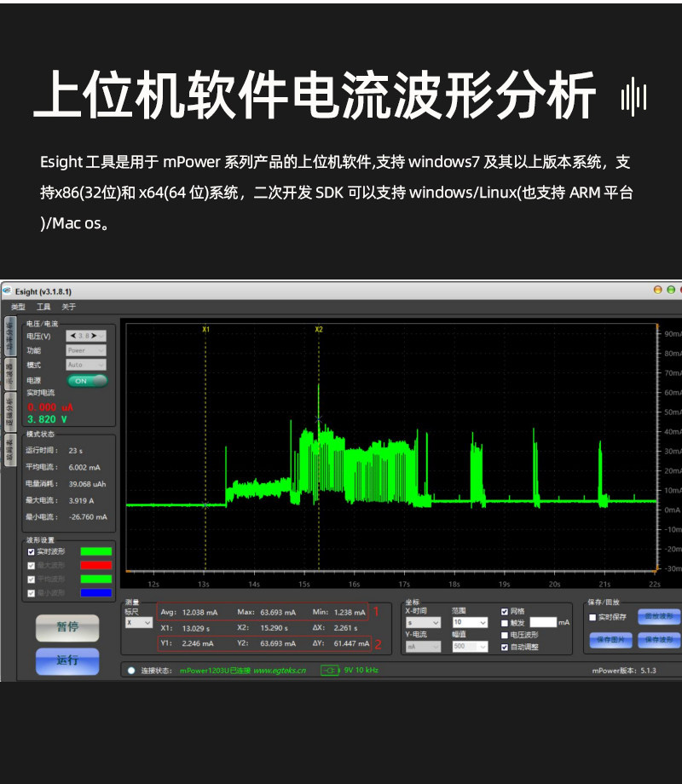Click the red 0.000 uA real-time current
The image size is (682, 784).
click(x=50, y=407)
